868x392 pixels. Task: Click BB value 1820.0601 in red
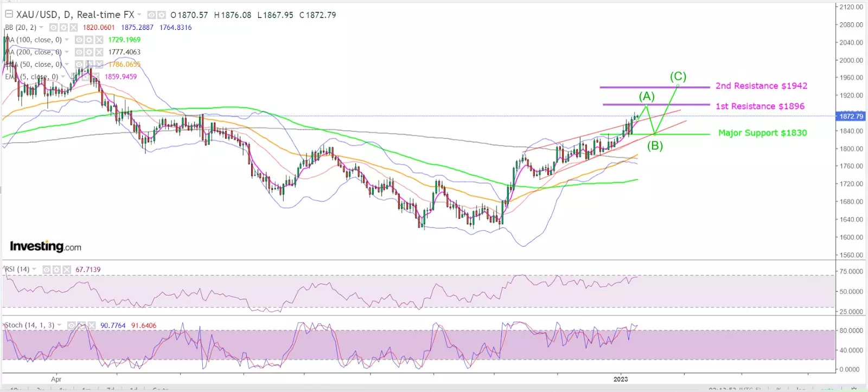tap(99, 28)
